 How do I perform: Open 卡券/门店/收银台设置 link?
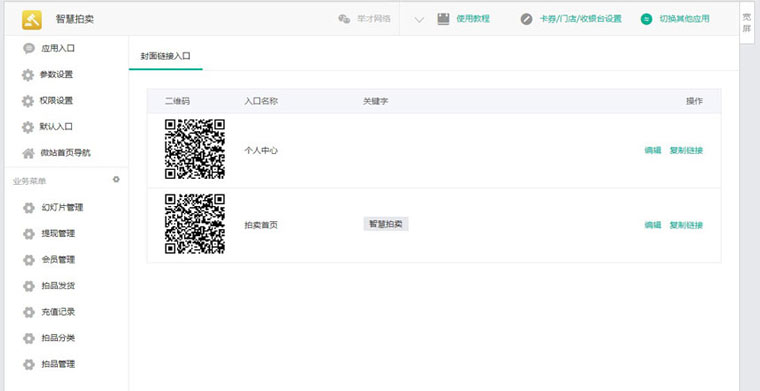581,19
